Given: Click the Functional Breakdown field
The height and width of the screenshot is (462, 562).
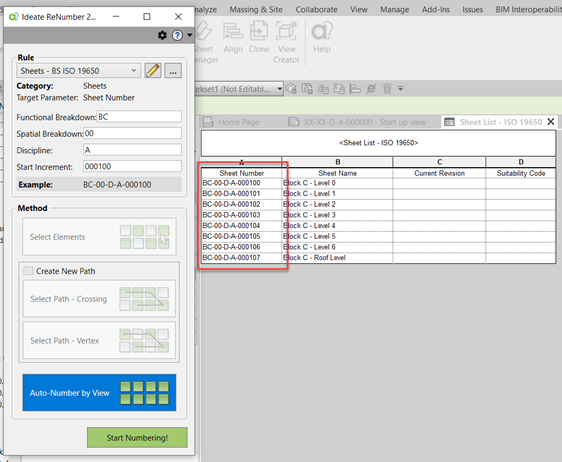Looking at the screenshot, I should [139, 117].
